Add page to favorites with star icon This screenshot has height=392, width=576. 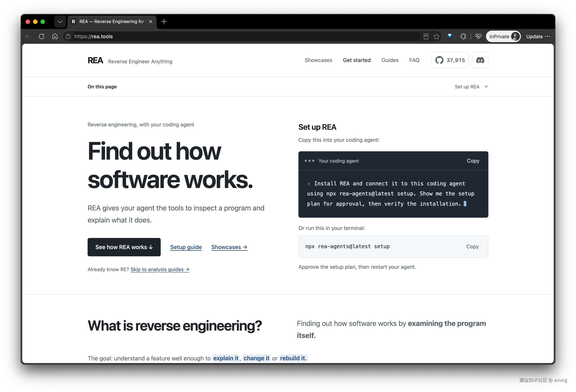click(x=436, y=36)
